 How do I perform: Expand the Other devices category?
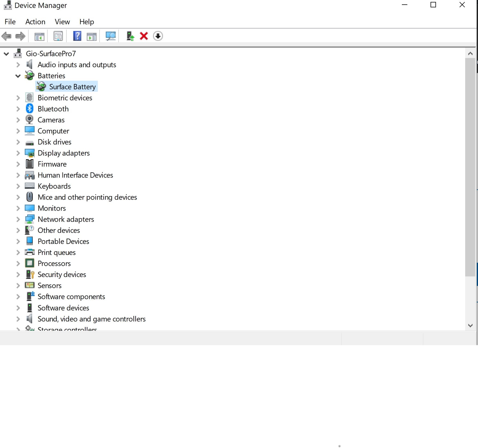tap(18, 230)
